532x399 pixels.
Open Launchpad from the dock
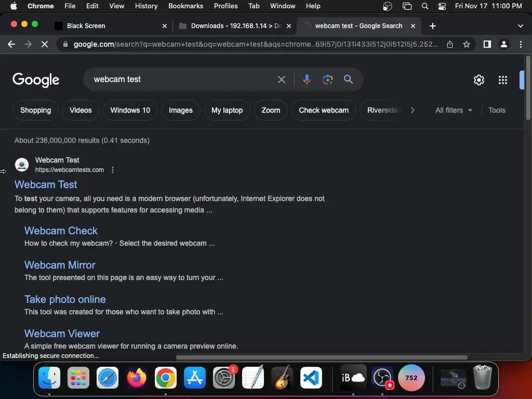pos(78,378)
